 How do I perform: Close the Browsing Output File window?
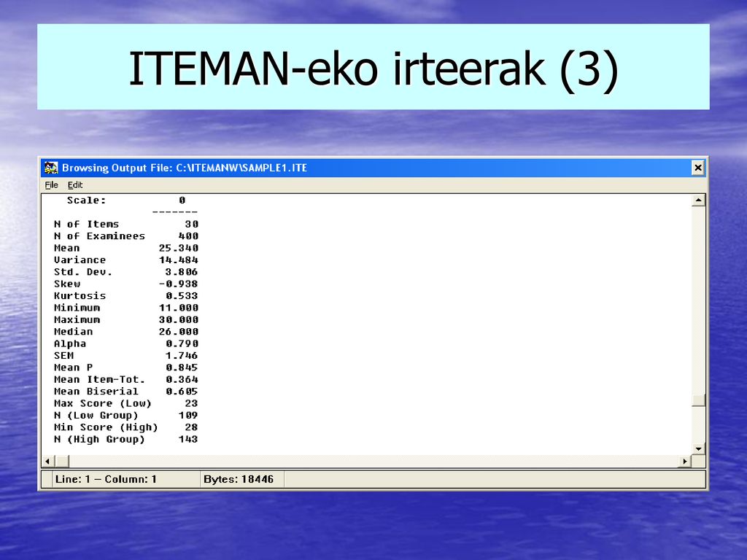[x=697, y=168]
